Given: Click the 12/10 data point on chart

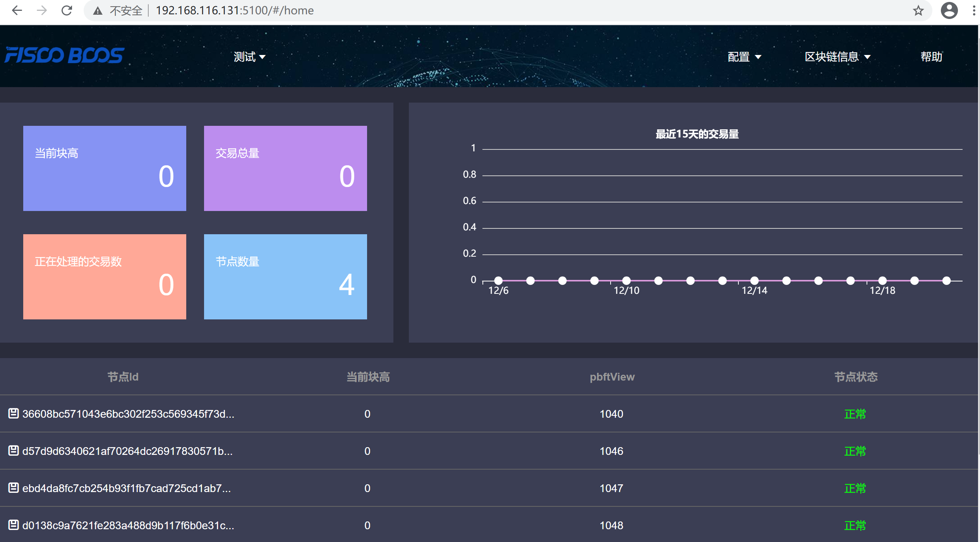Looking at the screenshot, I should click(x=626, y=281).
